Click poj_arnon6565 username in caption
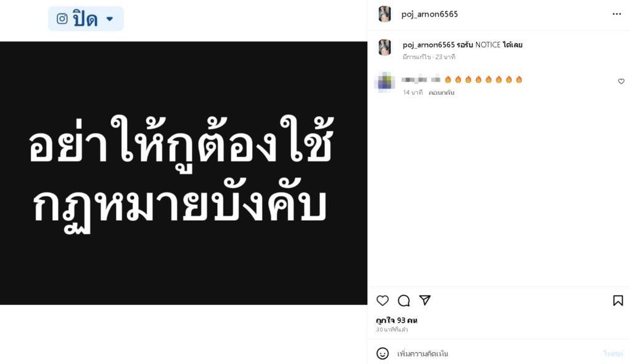 coord(428,45)
